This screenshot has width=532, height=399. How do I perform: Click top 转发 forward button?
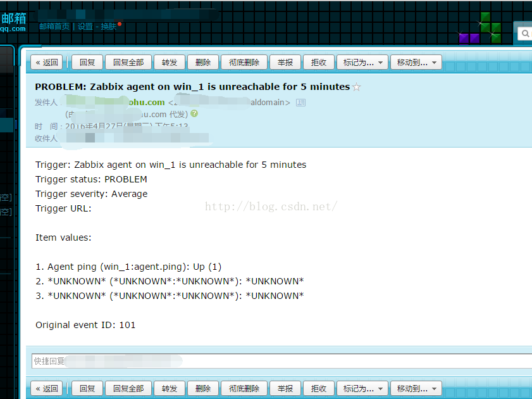170,63
